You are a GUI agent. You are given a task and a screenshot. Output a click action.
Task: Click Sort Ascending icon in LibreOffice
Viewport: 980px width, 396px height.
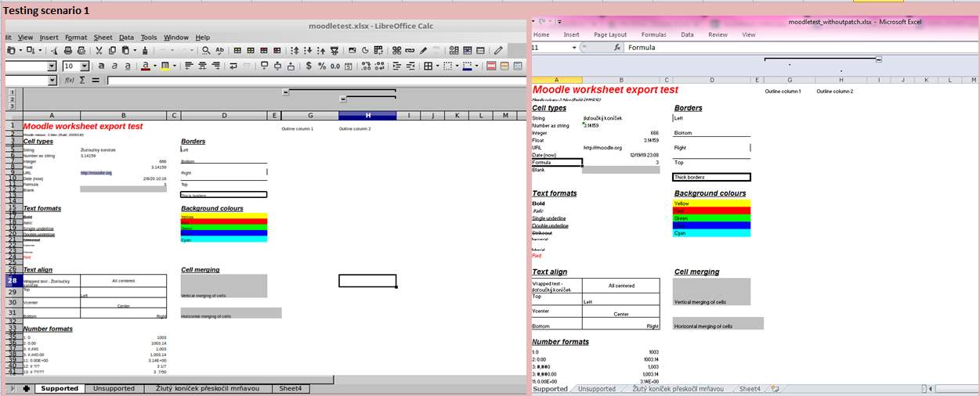pyautogui.click(x=308, y=50)
